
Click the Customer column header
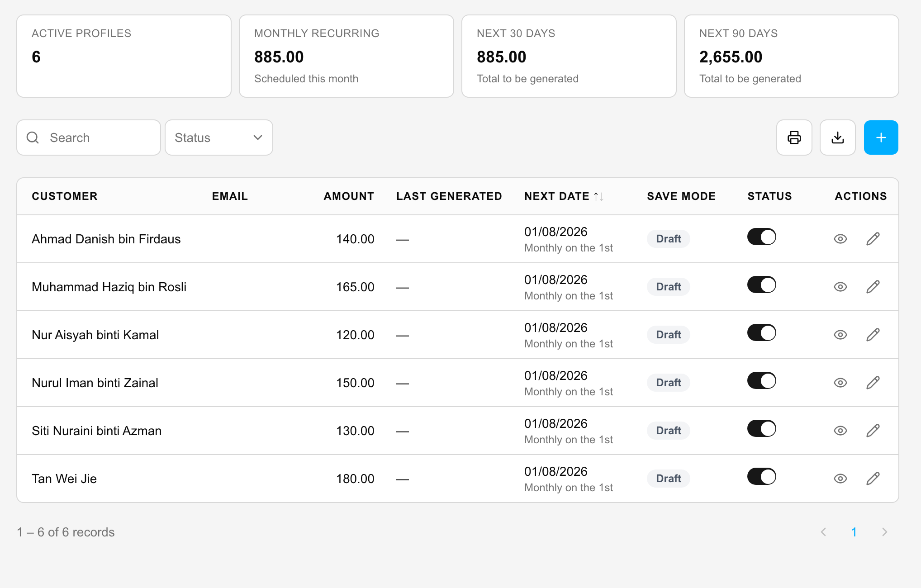tap(65, 196)
